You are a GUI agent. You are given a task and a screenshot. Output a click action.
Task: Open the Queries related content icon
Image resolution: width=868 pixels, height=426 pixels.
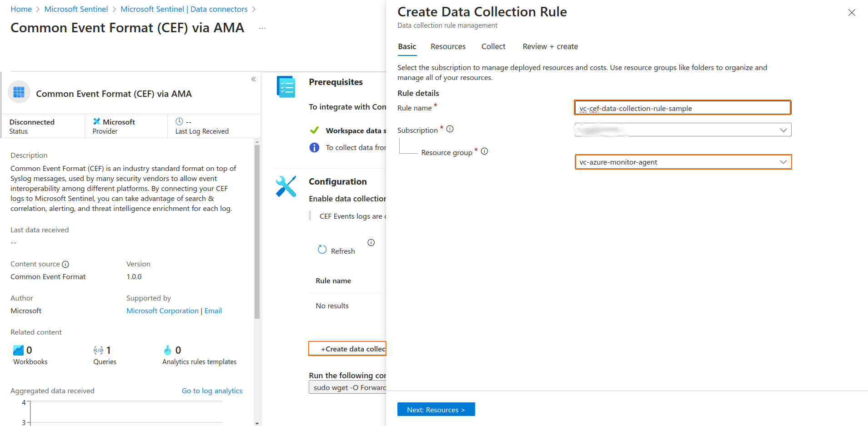[98, 350]
